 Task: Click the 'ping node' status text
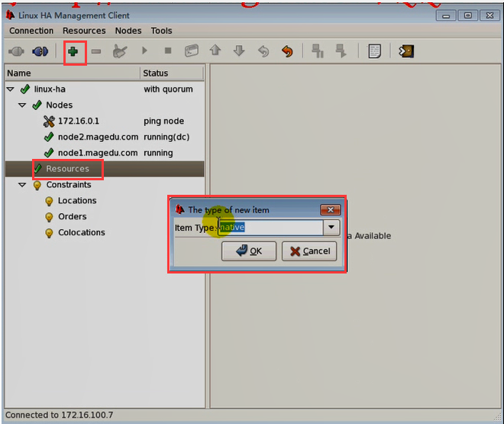tap(163, 121)
